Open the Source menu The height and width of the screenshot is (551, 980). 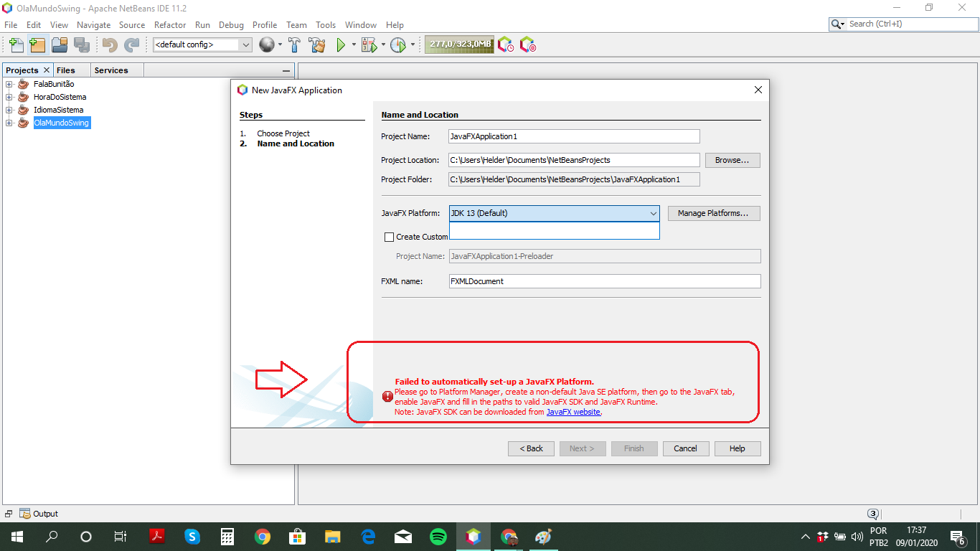[x=132, y=24]
